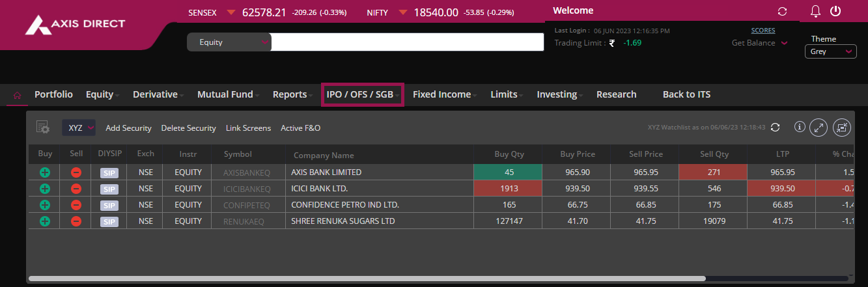Click SIP button for SHREE RENUKA SUGARS
The width and height of the screenshot is (868, 287).
coord(109,222)
